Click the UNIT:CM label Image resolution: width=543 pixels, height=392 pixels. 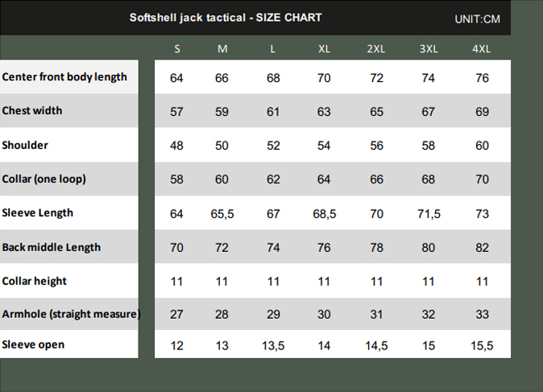click(477, 19)
